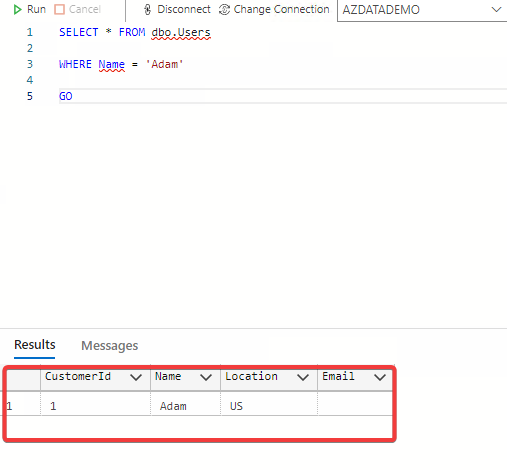Click the green Run play icon
Image resolution: width=507 pixels, height=470 pixels.
click(17, 10)
